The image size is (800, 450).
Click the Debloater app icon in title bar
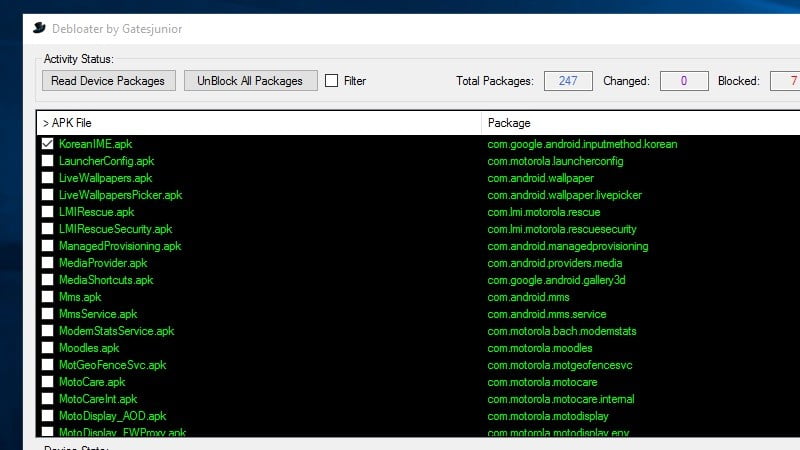(x=39, y=29)
